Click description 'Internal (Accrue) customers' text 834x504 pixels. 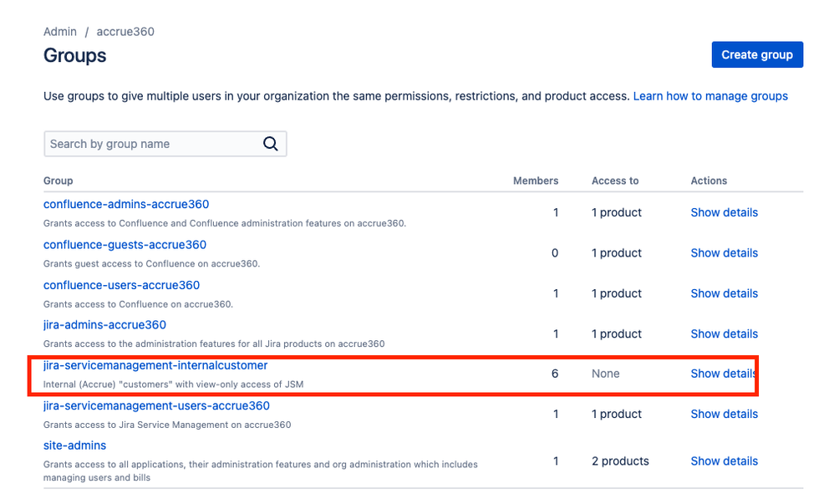(173, 384)
